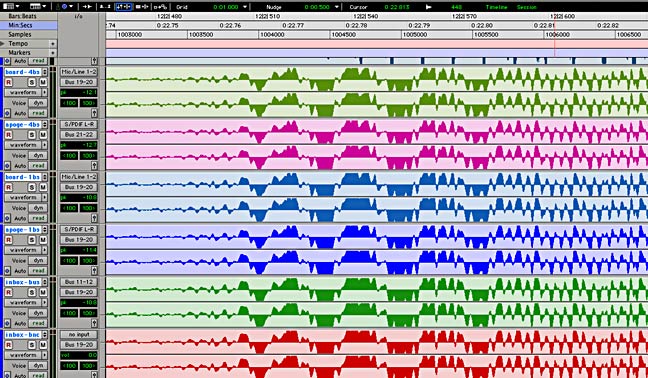648x378 pixels.
Task: Click the pin icon below board-4bs pan values
Action: point(94,113)
